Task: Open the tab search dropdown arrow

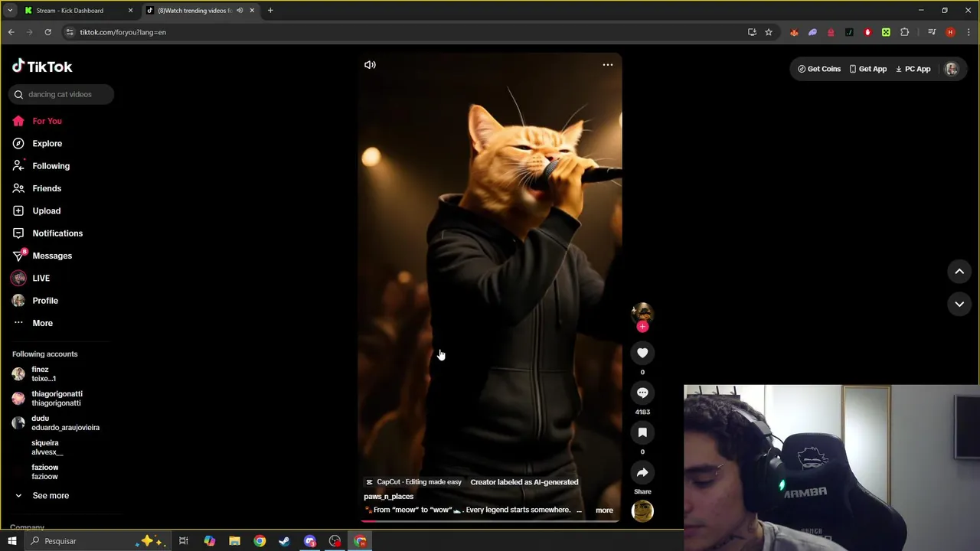Action: pyautogui.click(x=10, y=11)
